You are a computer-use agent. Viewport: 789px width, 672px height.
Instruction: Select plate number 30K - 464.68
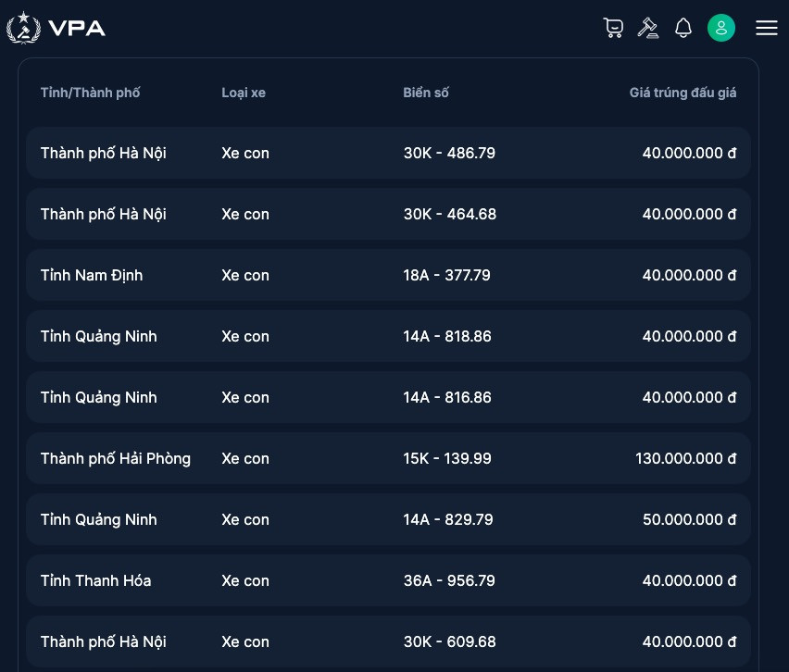(450, 214)
